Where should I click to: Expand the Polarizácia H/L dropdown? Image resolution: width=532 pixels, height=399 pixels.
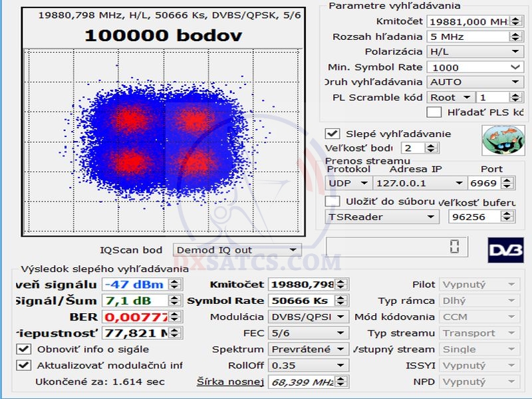click(474, 52)
